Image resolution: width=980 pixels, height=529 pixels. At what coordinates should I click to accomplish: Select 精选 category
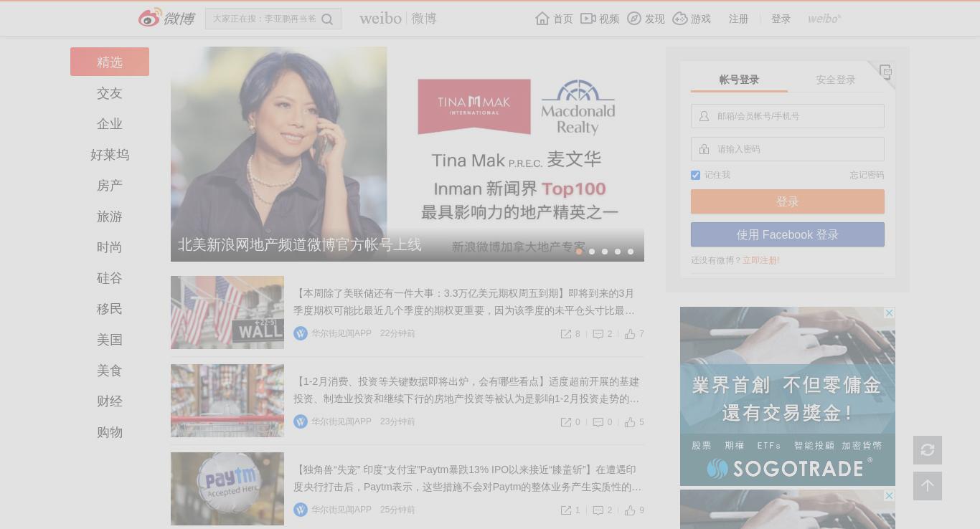click(x=110, y=62)
